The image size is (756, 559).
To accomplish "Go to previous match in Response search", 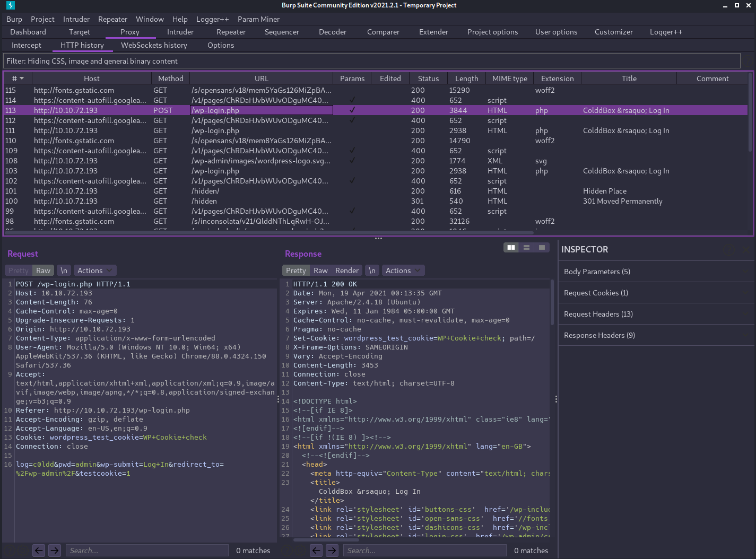I will (316, 551).
